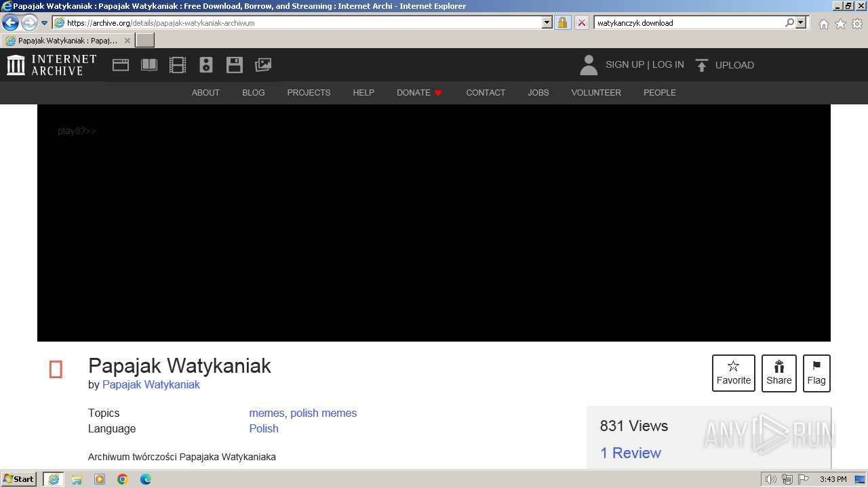Click the red item type icon
Viewport: 868px width, 488px height.
pyautogui.click(x=56, y=370)
